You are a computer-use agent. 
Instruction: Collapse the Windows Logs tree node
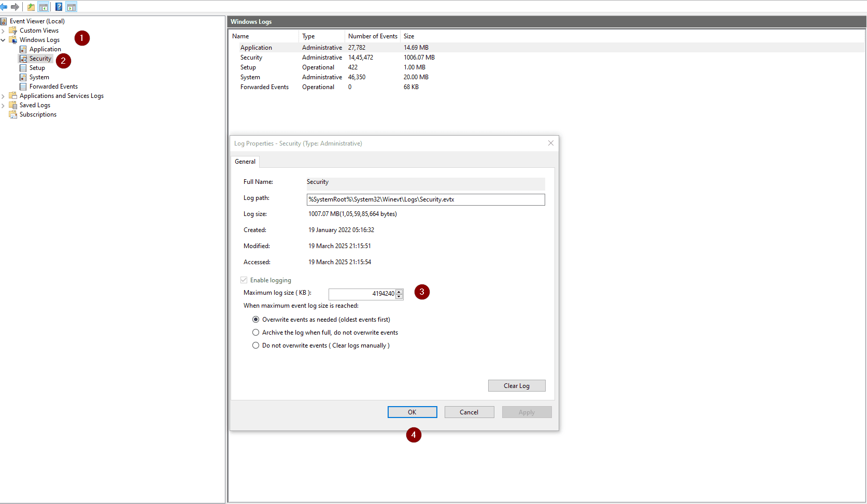click(x=3, y=40)
